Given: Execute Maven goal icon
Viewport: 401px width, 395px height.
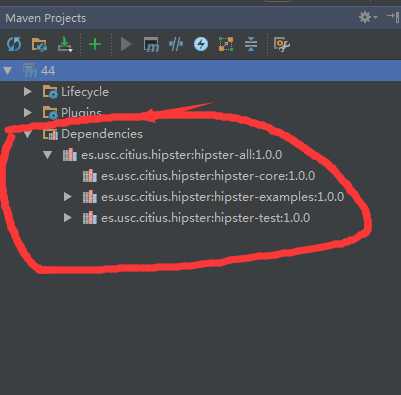Looking at the screenshot, I should pos(151,44).
